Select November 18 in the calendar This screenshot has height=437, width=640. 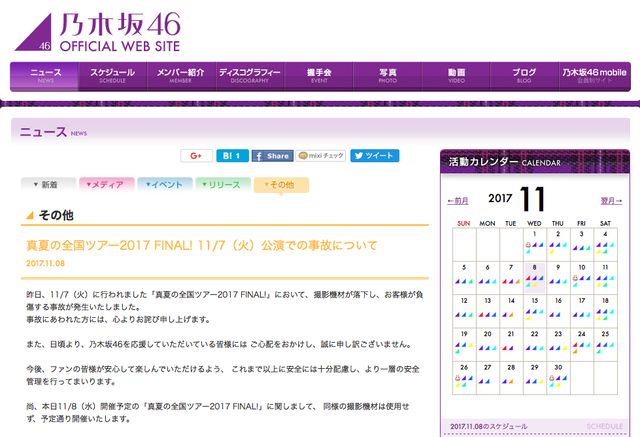tap(606, 311)
